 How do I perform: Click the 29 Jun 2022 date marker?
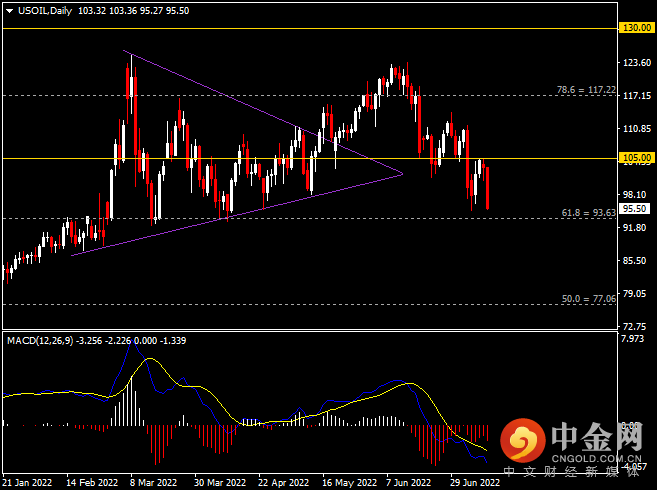coord(475,482)
